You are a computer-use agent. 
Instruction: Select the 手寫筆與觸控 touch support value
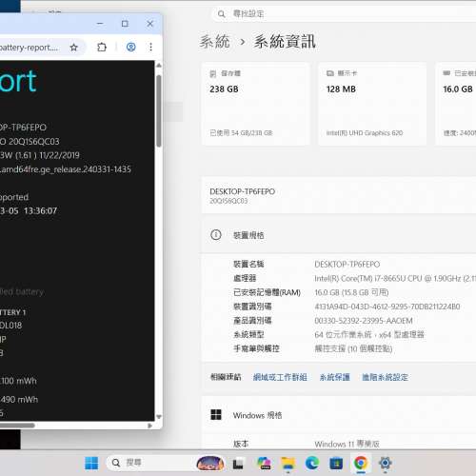point(353,349)
